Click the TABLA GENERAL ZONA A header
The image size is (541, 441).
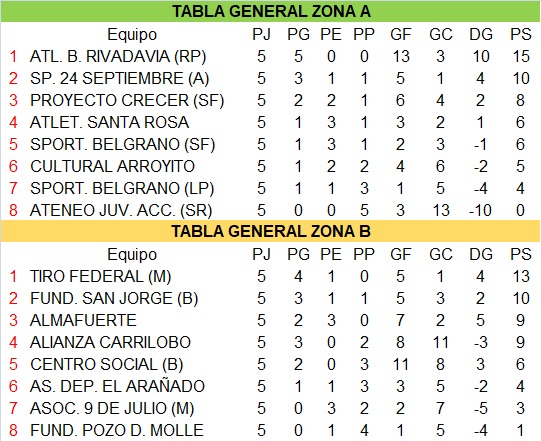pyautogui.click(x=271, y=11)
